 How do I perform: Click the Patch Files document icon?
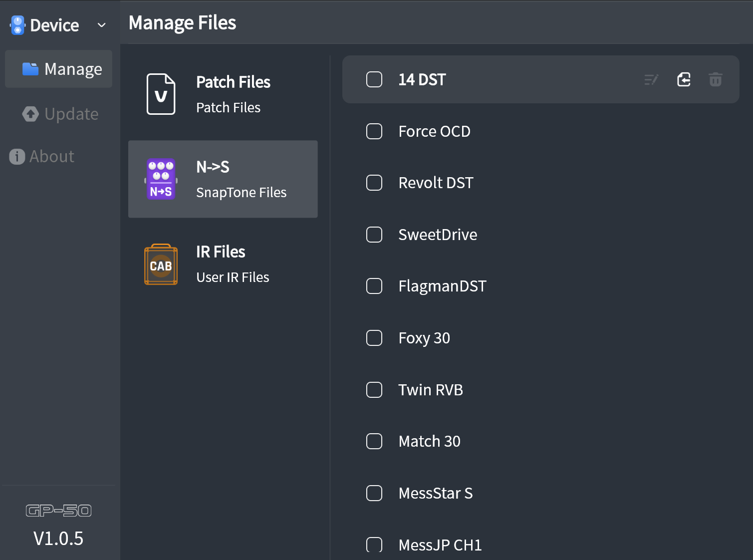161,94
